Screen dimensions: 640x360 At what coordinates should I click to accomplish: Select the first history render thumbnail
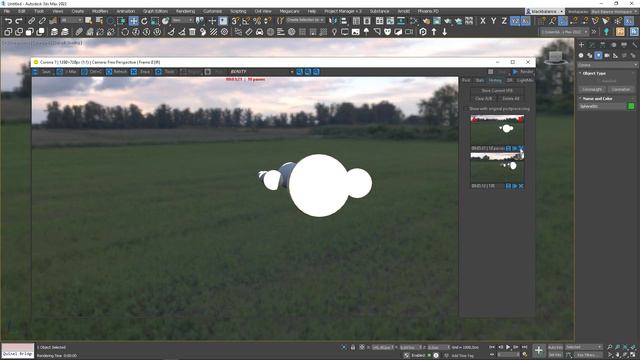[497, 130]
